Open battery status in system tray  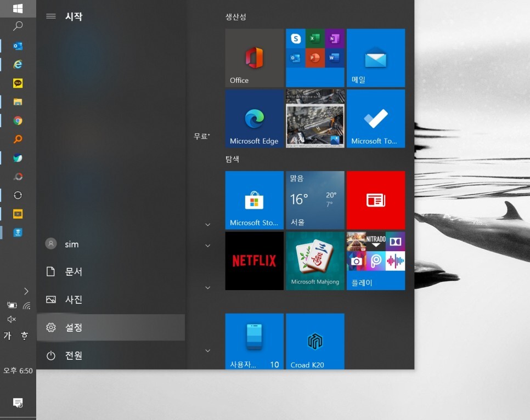[12, 305]
